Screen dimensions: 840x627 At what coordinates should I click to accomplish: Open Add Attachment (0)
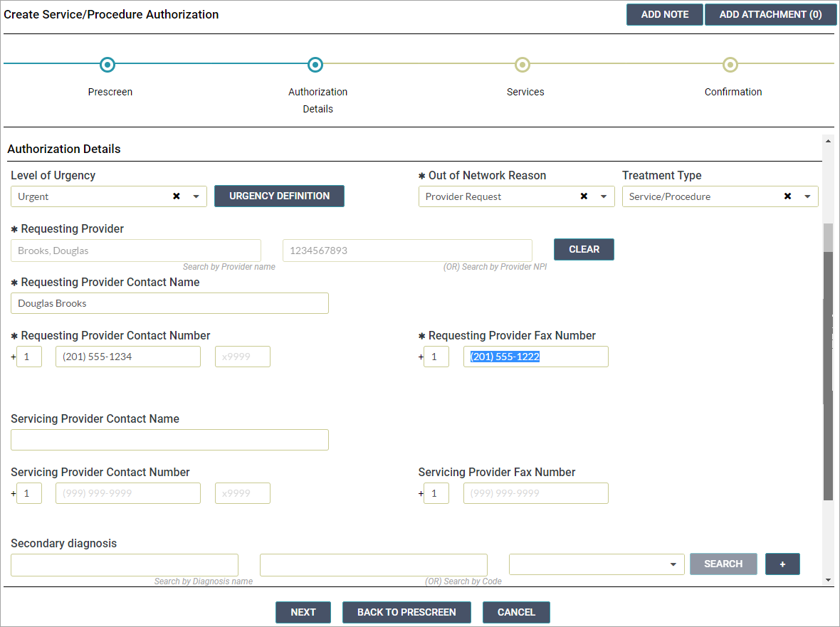[770, 14]
